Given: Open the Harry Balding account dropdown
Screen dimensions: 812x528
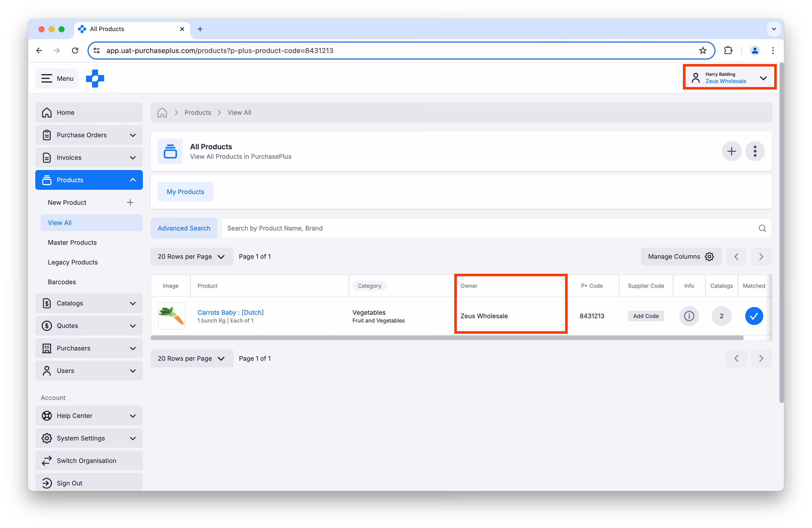Looking at the screenshot, I should [x=730, y=78].
